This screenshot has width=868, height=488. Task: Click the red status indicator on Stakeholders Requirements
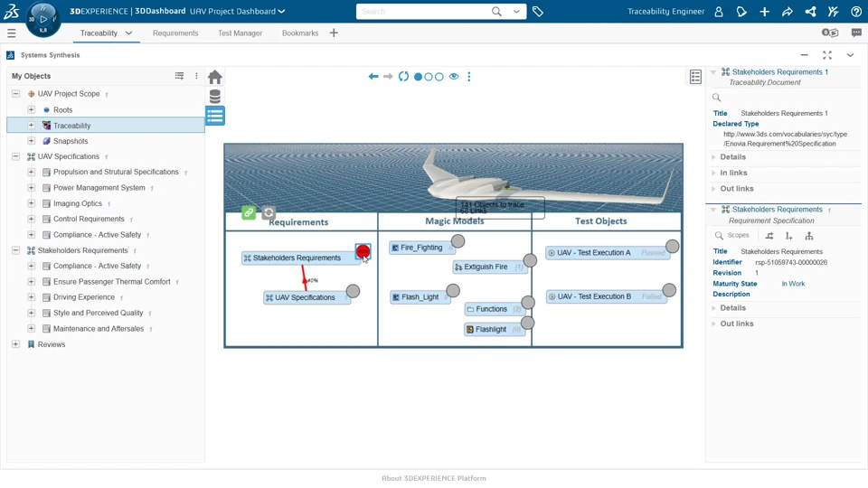[x=363, y=252]
